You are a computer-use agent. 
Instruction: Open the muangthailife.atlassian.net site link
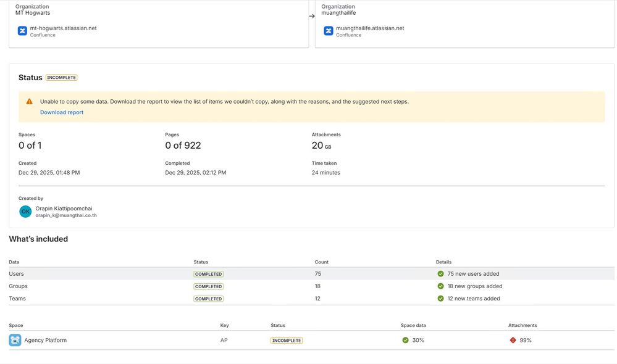click(370, 28)
